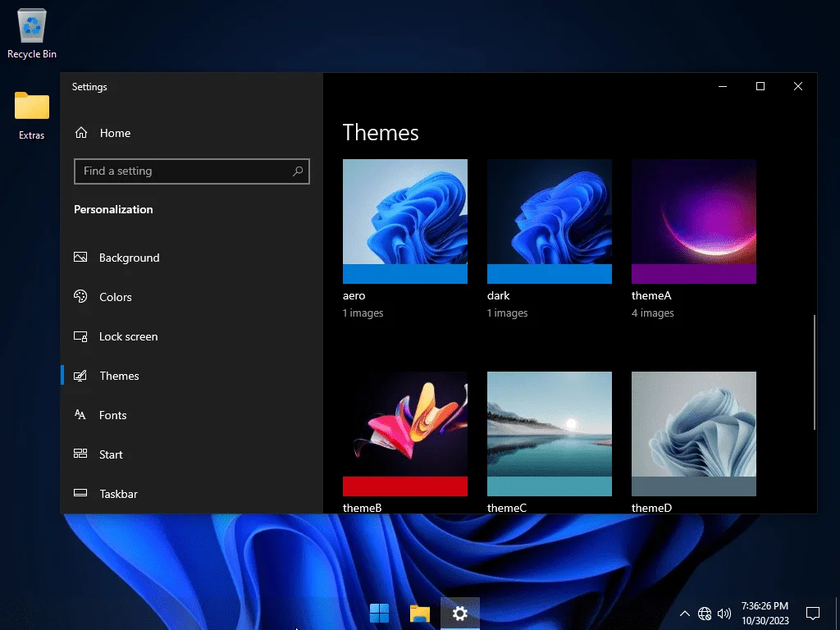Click the Background picture icon
840x630 pixels.
[x=80, y=257]
